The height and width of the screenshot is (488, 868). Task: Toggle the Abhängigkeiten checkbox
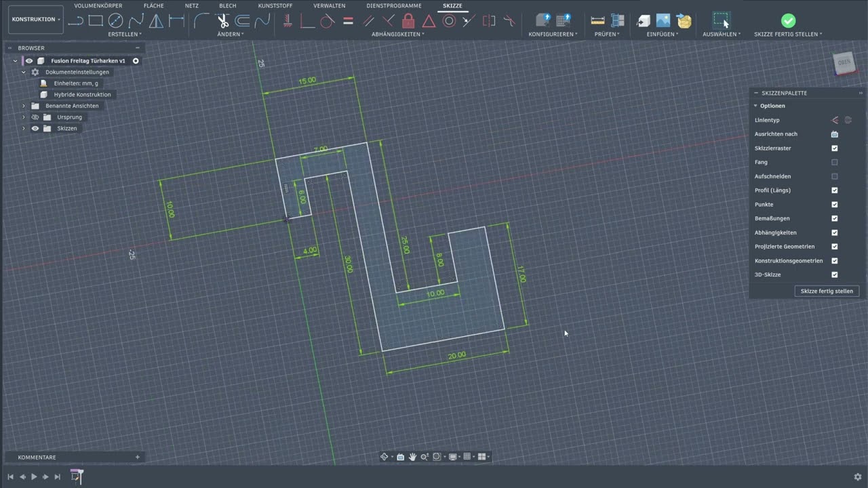tap(835, 232)
